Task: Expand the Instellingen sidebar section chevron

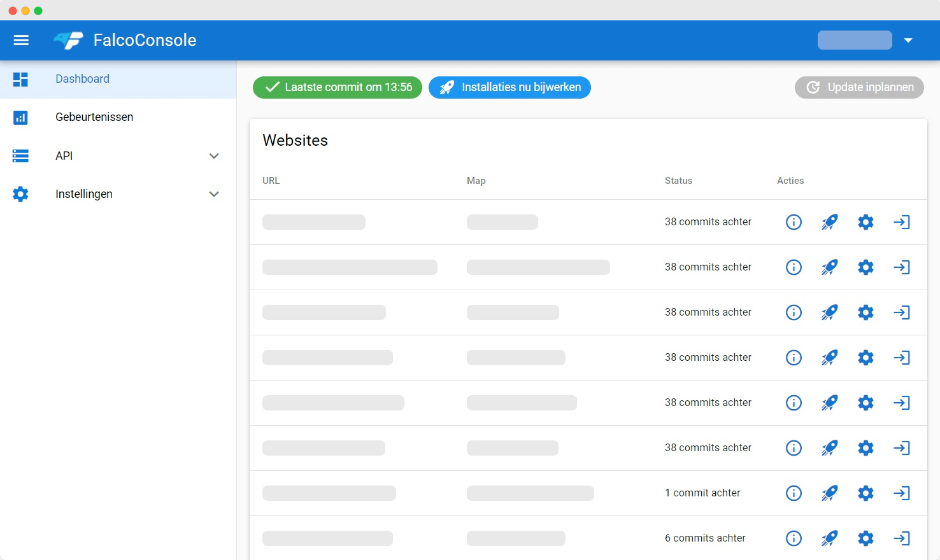Action: (214, 194)
